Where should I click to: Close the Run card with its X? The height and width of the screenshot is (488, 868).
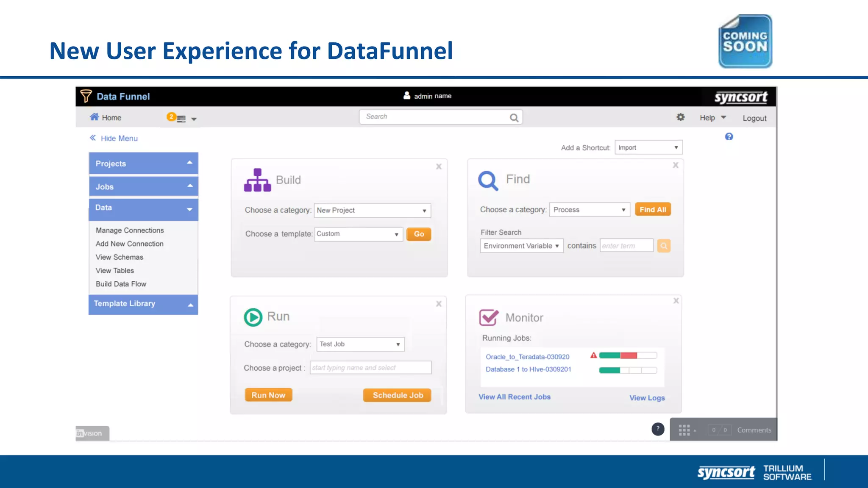(439, 304)
